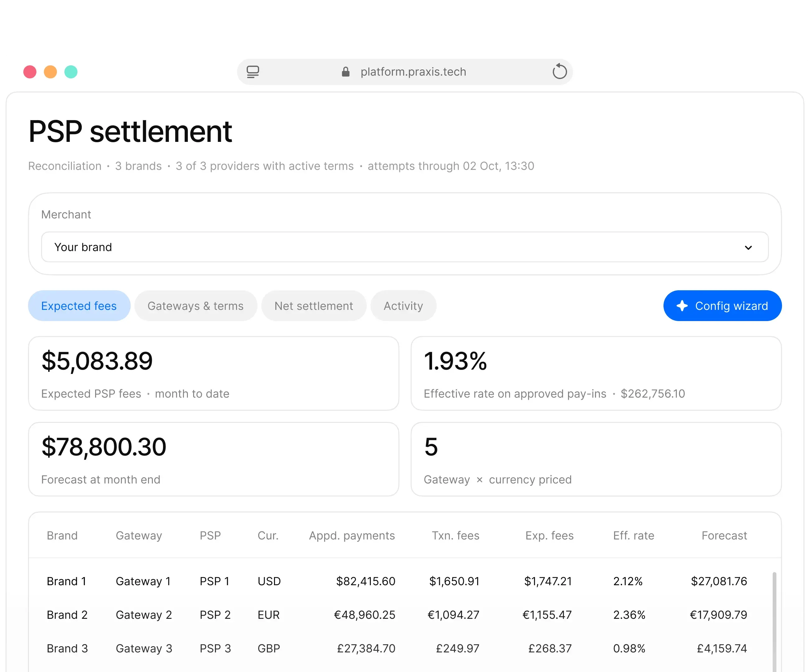Click the £268.37 expected fees cell
The width and height of the screenshot is (810, 672).
pyautogui.click(x=550, y=648)
